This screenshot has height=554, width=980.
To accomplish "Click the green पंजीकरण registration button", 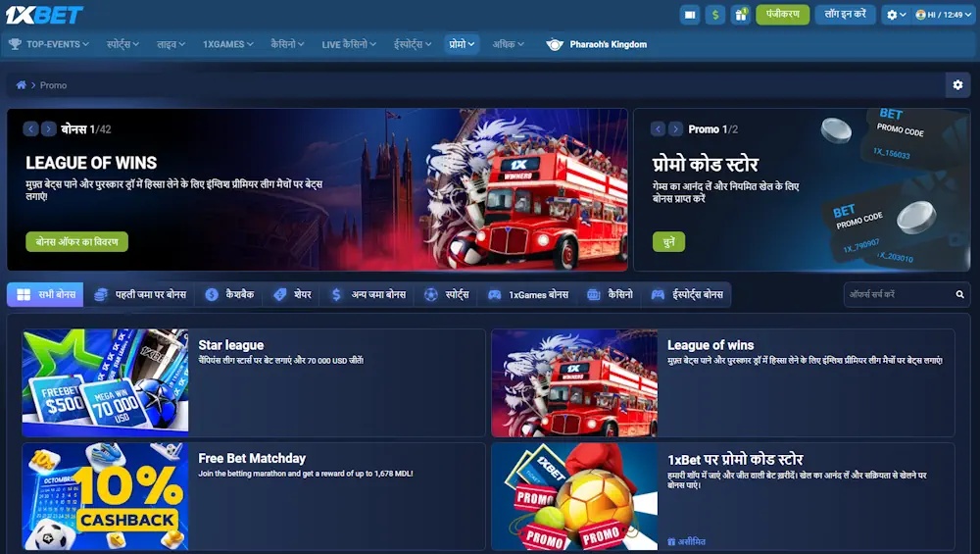I will click(782, 15).
